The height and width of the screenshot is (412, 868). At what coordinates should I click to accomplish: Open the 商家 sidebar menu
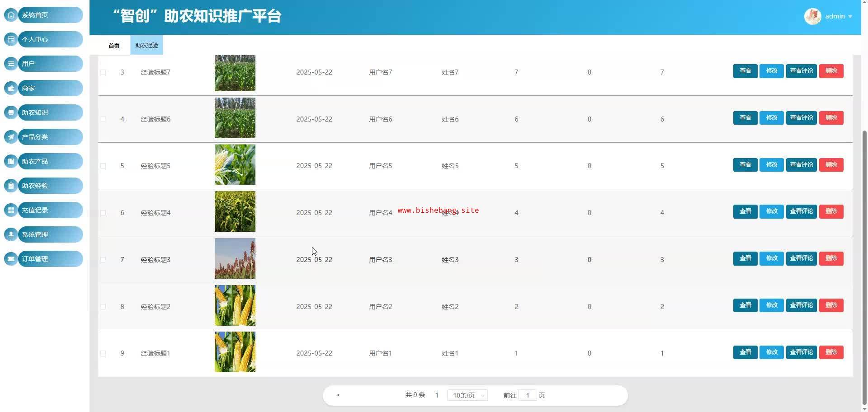click(50, 88)
